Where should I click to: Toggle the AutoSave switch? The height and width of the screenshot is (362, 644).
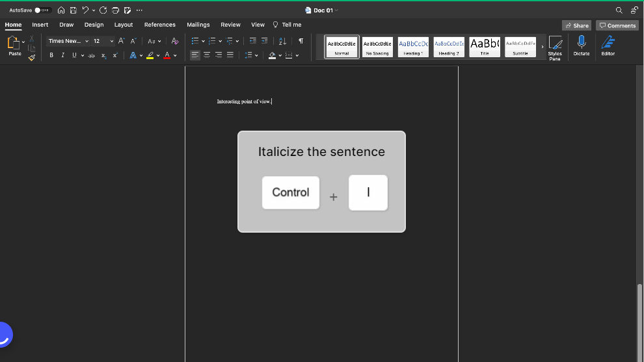43,10
